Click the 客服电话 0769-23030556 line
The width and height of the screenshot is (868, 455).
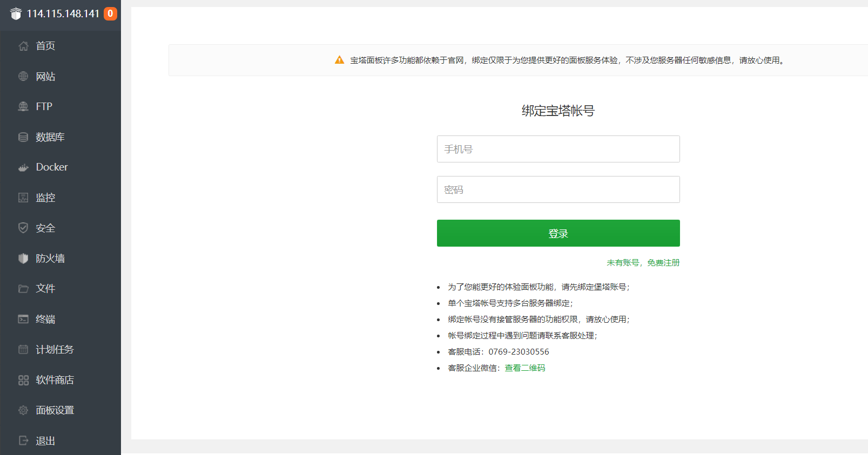498,351
